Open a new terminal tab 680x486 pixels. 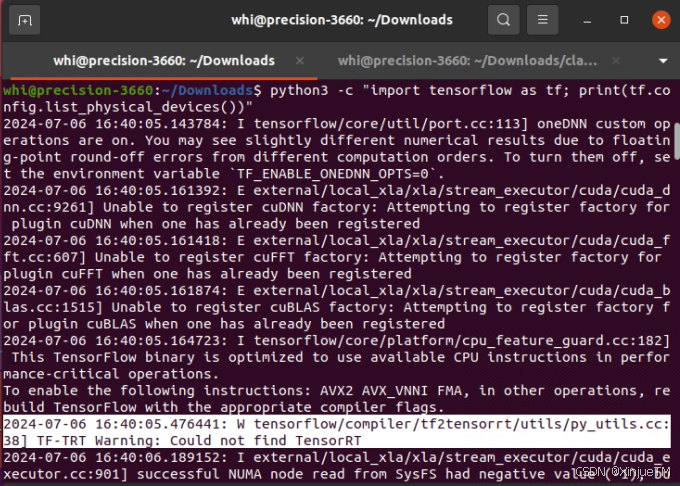(24, 20)
